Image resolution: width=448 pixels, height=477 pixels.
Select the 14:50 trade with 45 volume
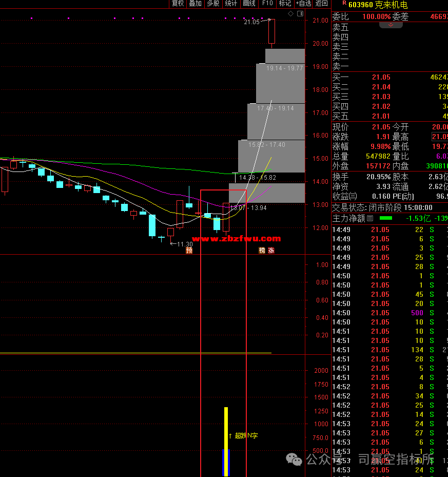pyautogui.click(x=389, y=295)
